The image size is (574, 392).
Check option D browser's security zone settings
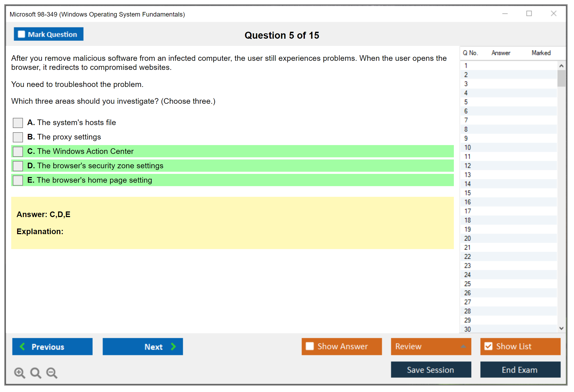click(x=18, y=166)
